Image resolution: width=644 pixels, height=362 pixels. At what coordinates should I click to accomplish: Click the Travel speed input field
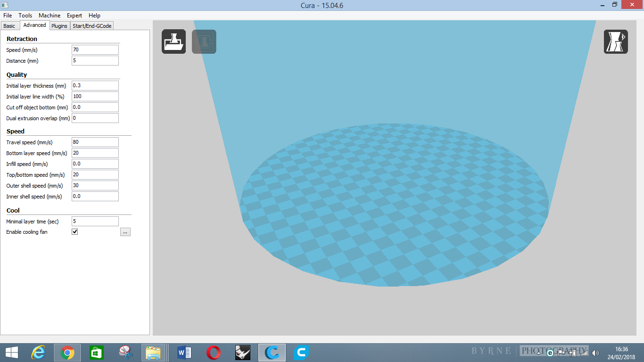tap(95, 142)
